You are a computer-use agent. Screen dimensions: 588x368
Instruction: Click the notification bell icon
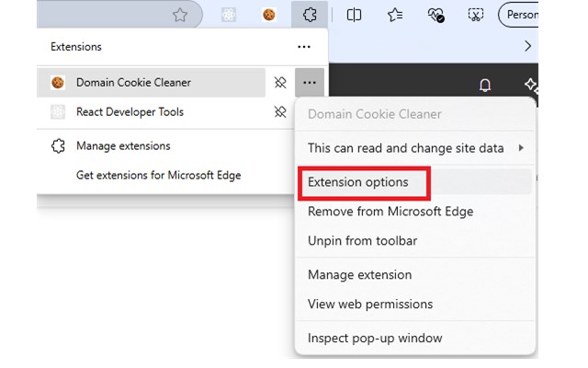(x=485, y=85)
